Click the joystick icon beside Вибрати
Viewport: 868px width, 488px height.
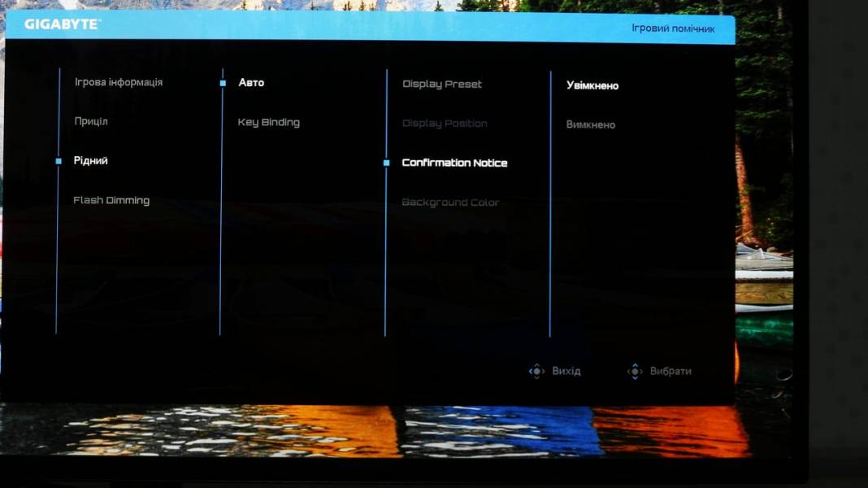pyautogui.click(x=635, y=371)
